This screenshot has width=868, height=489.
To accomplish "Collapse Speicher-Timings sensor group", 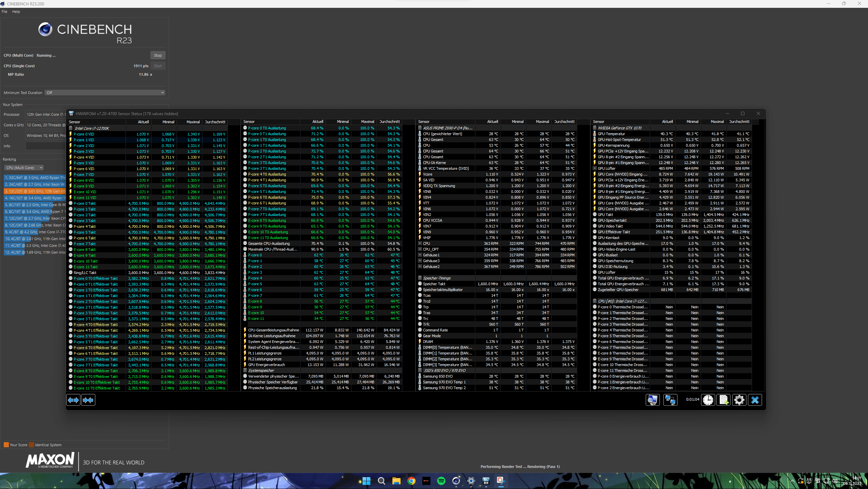I will (x=420, y=278).
